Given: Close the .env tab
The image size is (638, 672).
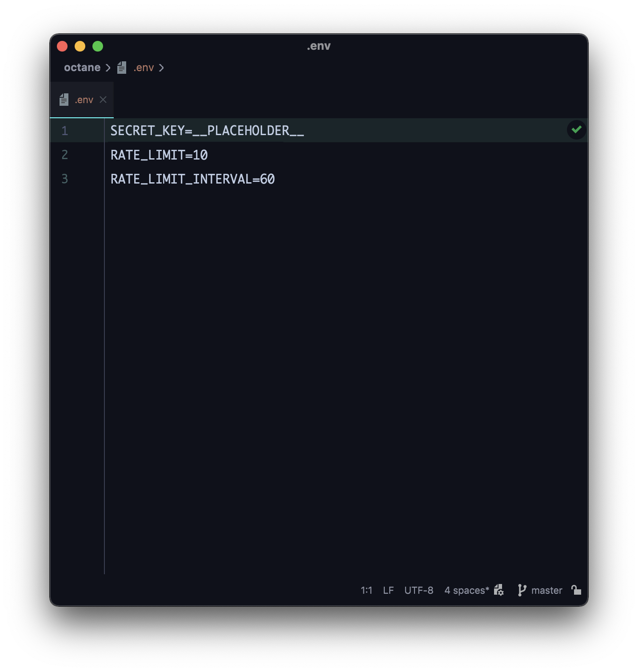Looking at the screenshot, I should tap(103, 100).
